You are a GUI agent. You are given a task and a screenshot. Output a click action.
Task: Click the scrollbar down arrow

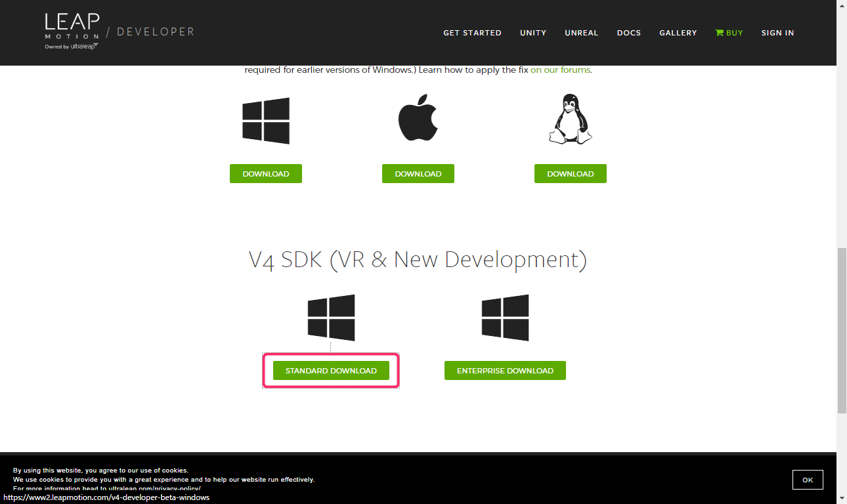842,499
